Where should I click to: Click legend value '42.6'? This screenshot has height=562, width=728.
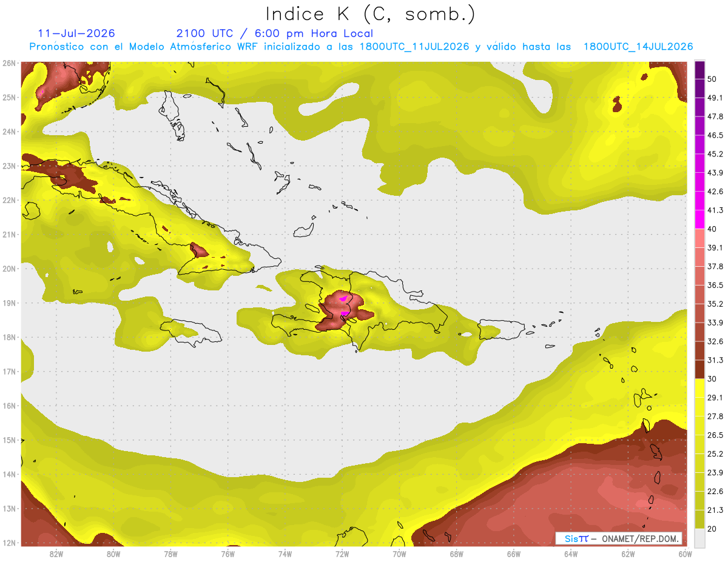point(715,192)
